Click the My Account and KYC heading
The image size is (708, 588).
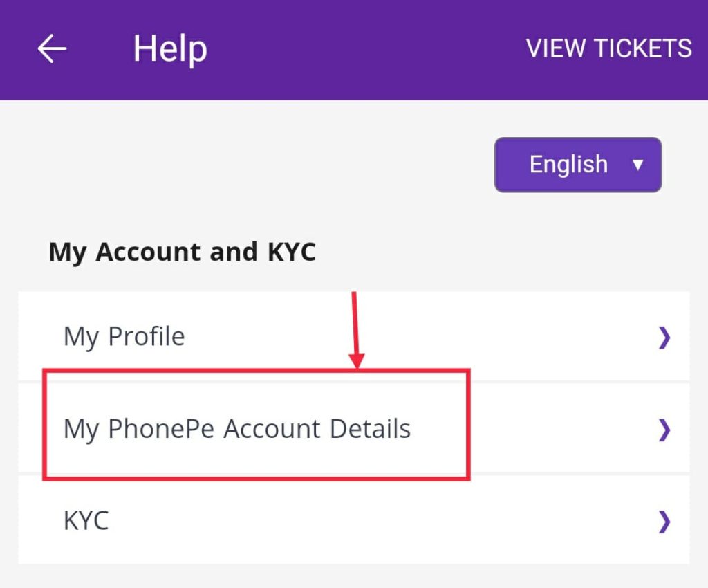tap(182, 252)
